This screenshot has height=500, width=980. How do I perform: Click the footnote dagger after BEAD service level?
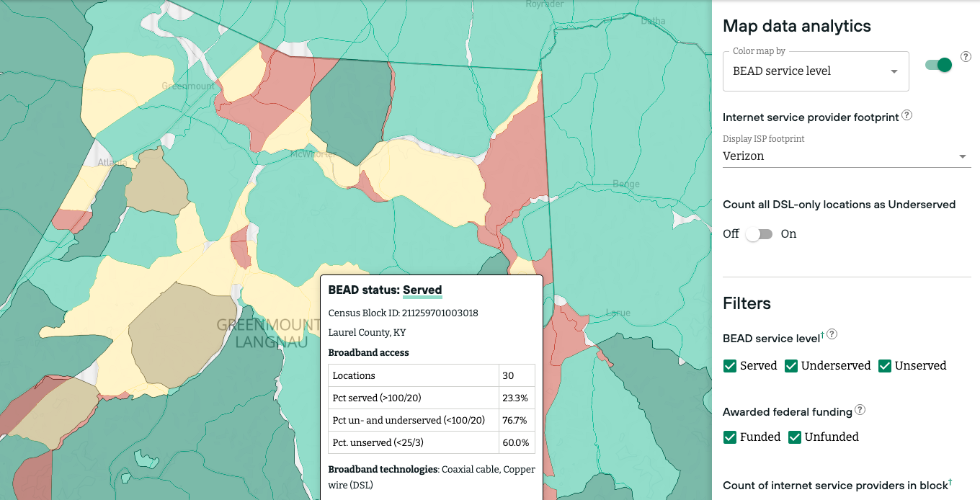(x=822, y=335)
